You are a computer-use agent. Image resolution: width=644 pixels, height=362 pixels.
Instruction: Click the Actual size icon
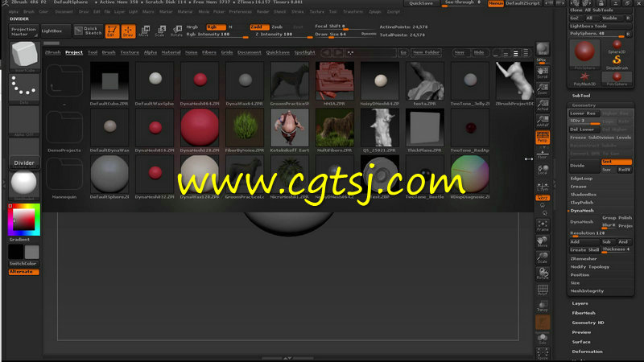pos(543,105)
